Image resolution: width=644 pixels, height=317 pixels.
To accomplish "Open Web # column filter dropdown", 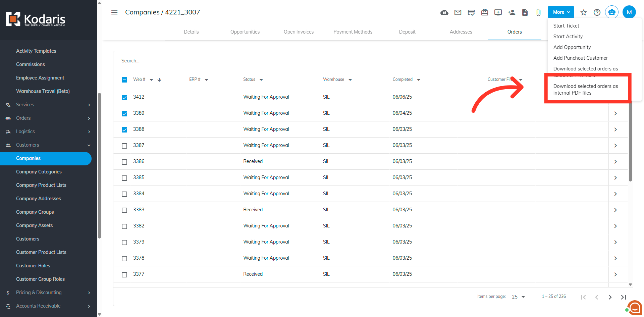I will 151,80.
